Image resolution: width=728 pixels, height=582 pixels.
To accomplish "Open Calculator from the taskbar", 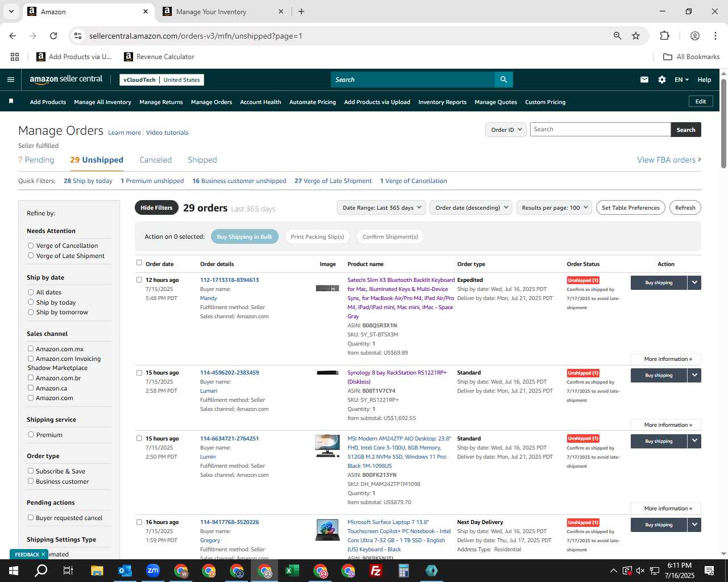I will (x=403, y=571).
